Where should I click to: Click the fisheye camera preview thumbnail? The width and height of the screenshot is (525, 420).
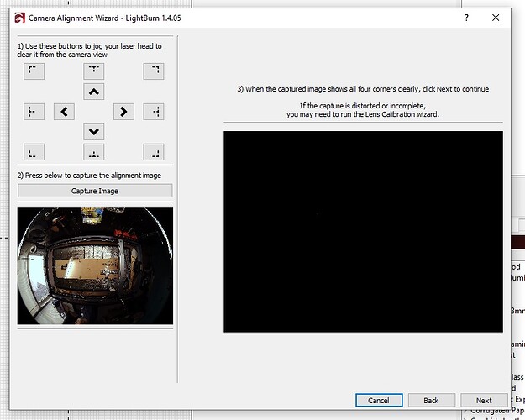coord(95,266)
